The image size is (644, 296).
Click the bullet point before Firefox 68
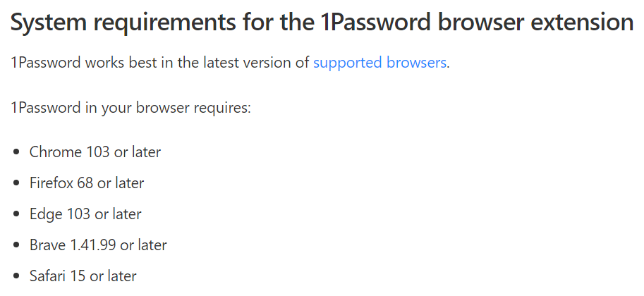[x=16, y=183]
